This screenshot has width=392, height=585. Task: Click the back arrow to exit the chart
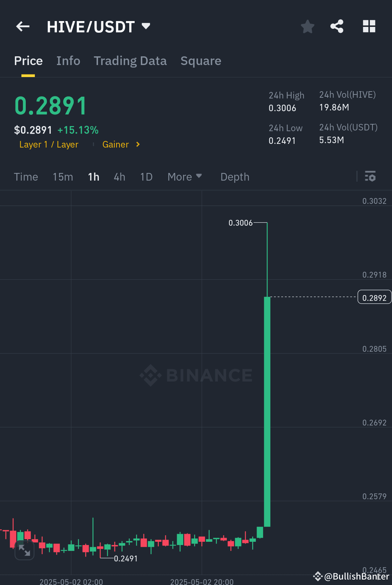tap(23, 26)
